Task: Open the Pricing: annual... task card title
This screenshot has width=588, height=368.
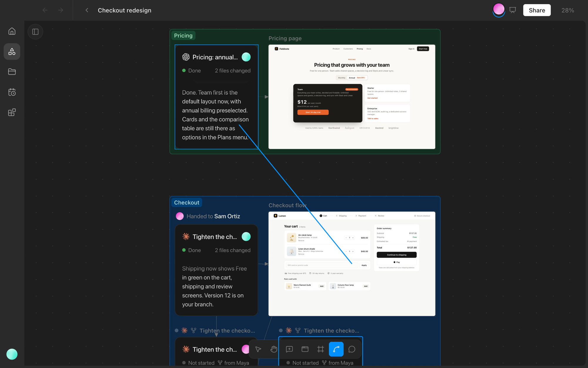Action: (x=215, y=57)
